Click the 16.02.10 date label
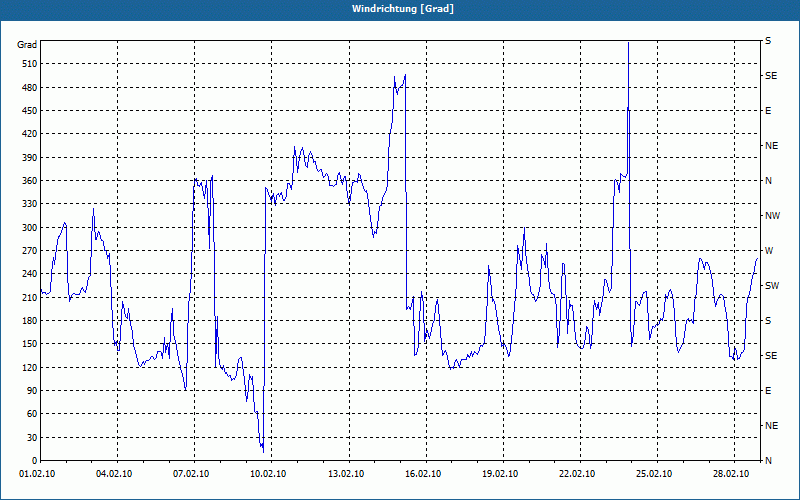 [x=423, y=474]
